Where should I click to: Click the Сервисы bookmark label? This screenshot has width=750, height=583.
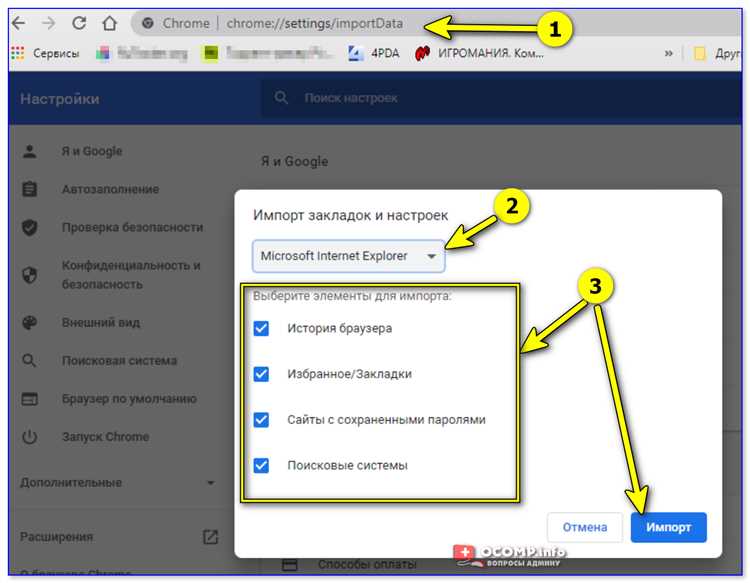click(56, 53)
